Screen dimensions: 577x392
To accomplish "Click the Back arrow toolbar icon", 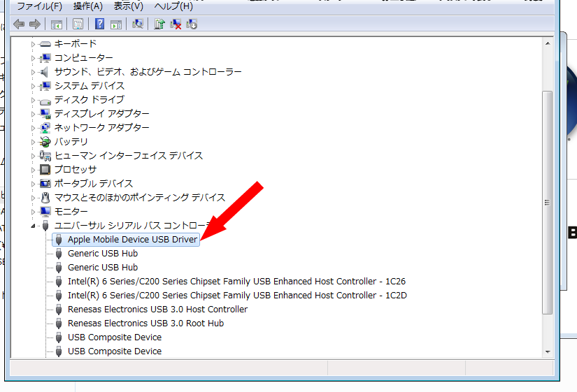I will pyautogui.click(x=19, y=24).
